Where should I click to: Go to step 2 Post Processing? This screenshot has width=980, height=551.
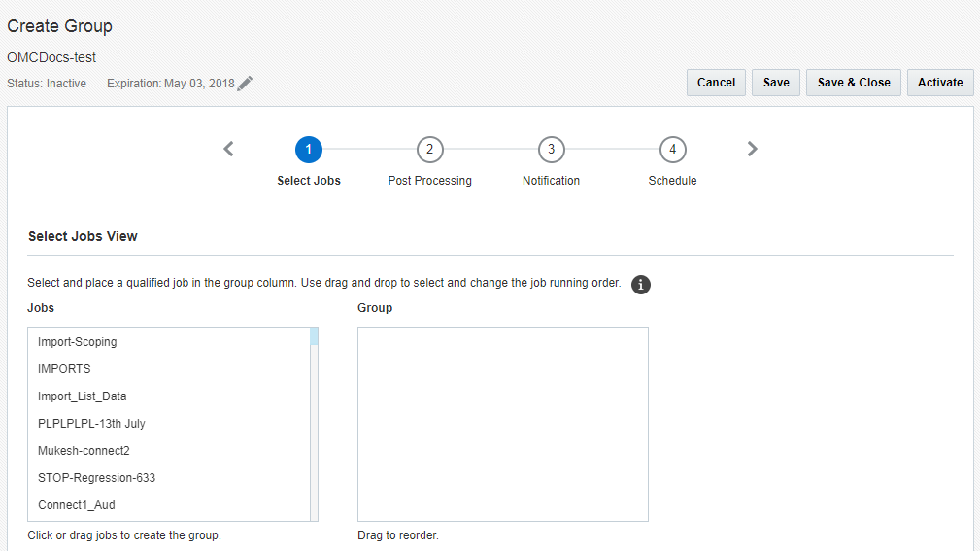tap(429, 150)
